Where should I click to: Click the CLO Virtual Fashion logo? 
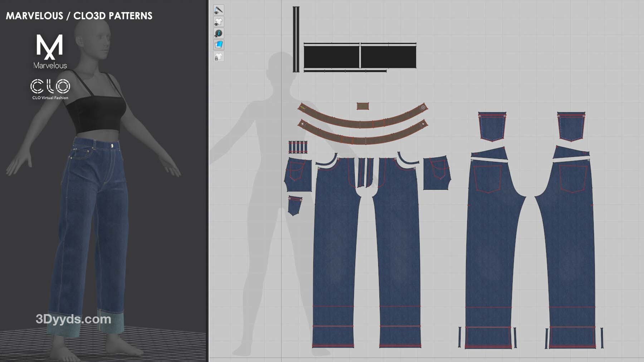pyautogui.click(x=50, y=89)
